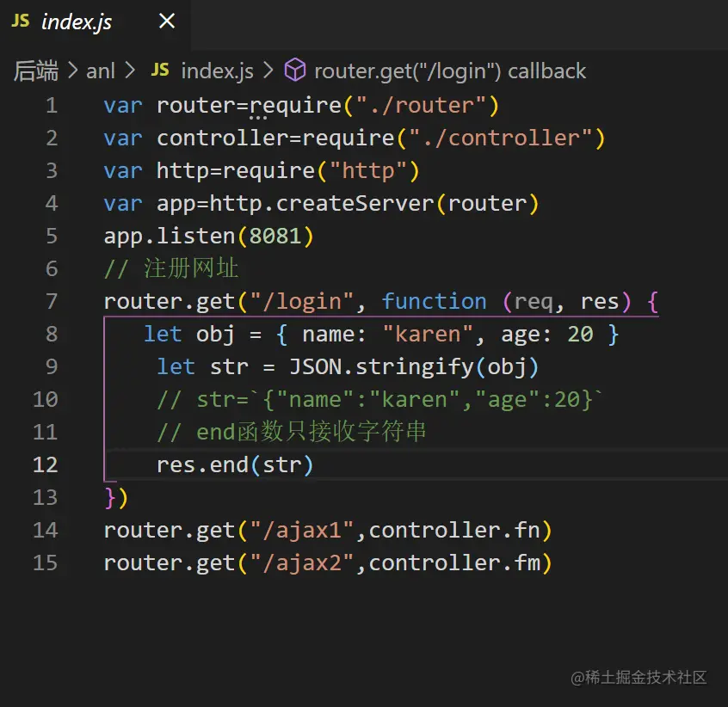Open the router.get("/login") callback breadcrumb
The width and height of the screenshot is (728, 707).
pyautogui.click(x=450, y=71)
